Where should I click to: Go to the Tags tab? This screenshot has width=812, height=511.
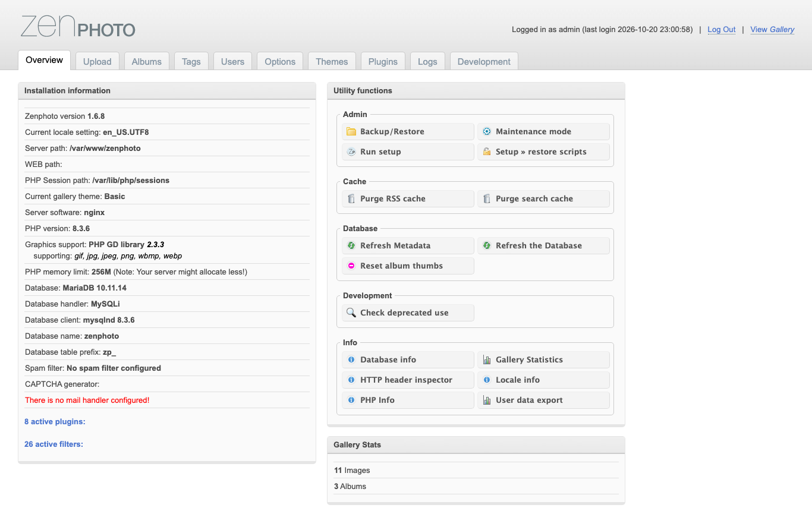pyautogui.click(x=191, y=61)
